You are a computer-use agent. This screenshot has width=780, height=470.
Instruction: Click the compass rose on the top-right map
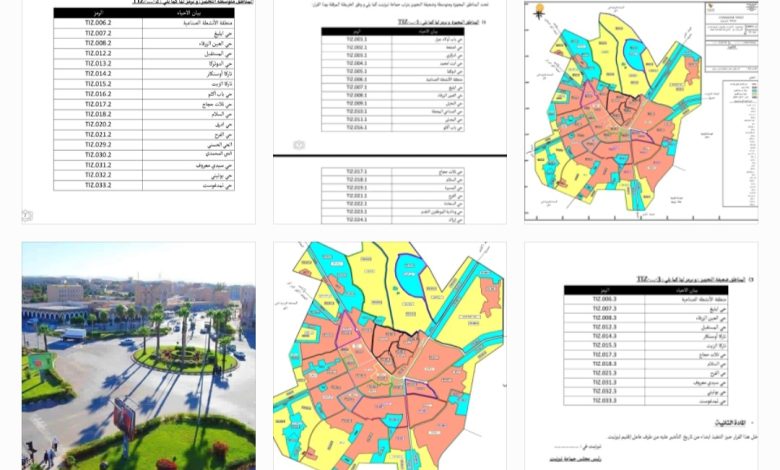(540, 14)
